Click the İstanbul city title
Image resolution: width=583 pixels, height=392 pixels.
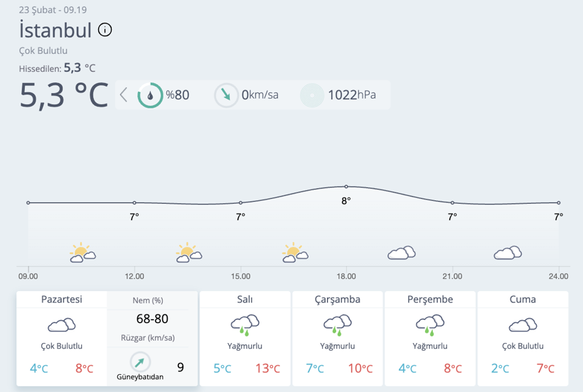(55, 30)
